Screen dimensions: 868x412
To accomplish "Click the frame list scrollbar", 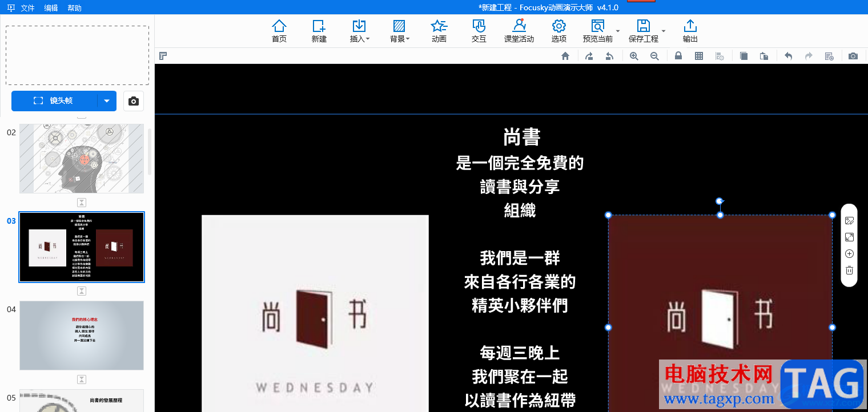I will click(150, 151).
